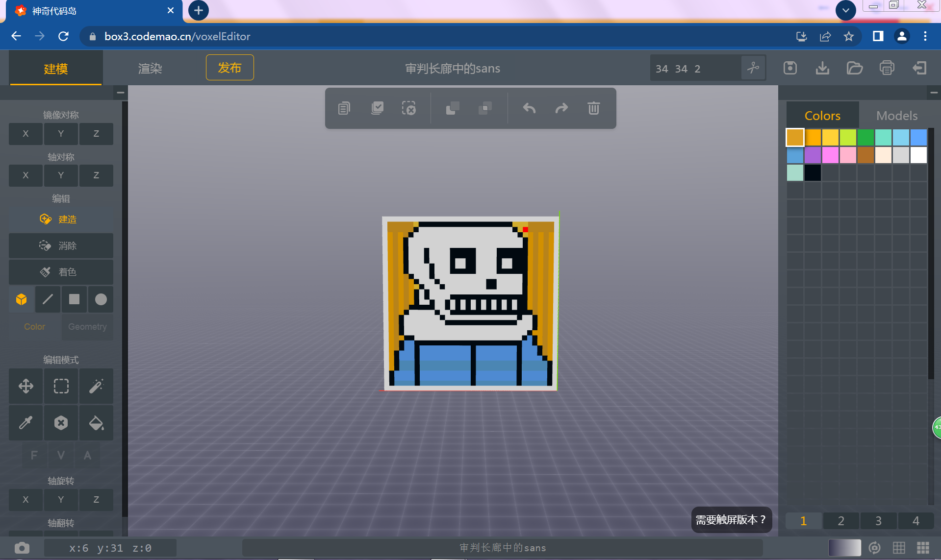The height and width of the screenshot is (560, 941).
Task: Click the trash delete icon
Action: (593, 108)
